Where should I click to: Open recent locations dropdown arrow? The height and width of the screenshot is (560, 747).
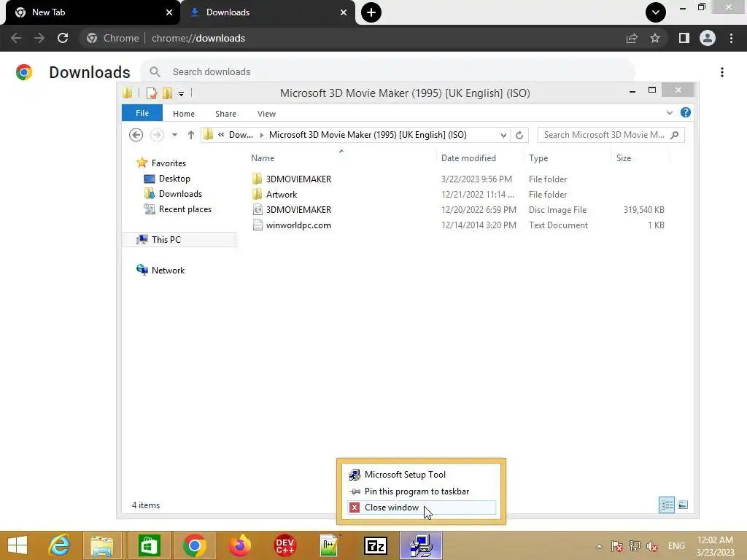point(175,135)
